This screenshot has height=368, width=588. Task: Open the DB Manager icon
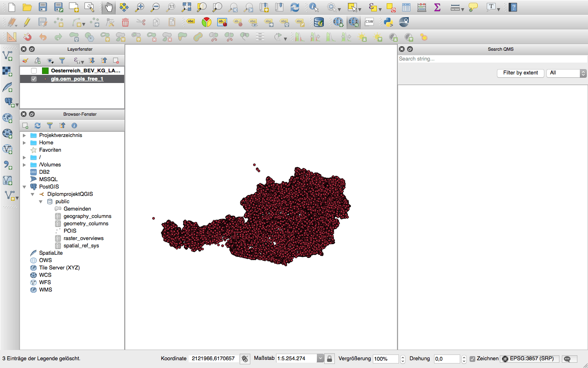coord(318,22)
